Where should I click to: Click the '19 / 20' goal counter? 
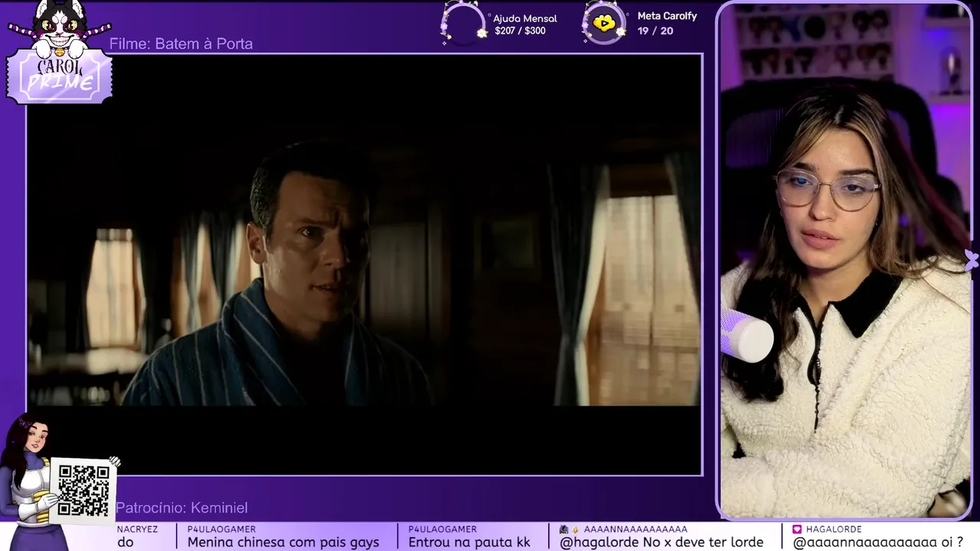coord(655,31)
